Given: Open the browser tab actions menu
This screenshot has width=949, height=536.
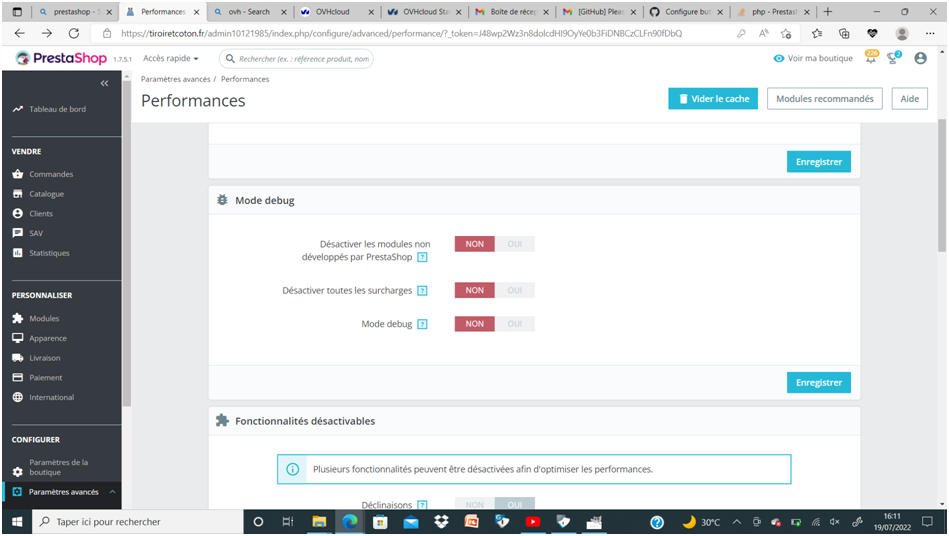Looking at the screenshot, I should [17, 11].
